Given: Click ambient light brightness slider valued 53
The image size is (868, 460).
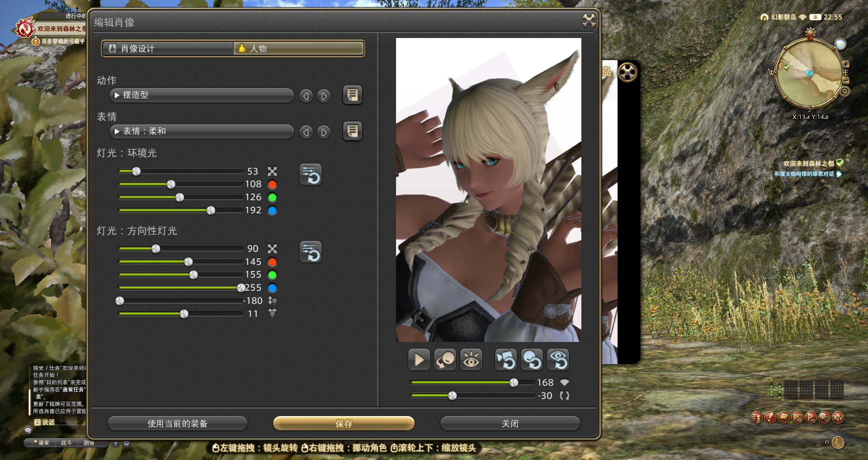Looking at the screenshot, I should [181, 171].
